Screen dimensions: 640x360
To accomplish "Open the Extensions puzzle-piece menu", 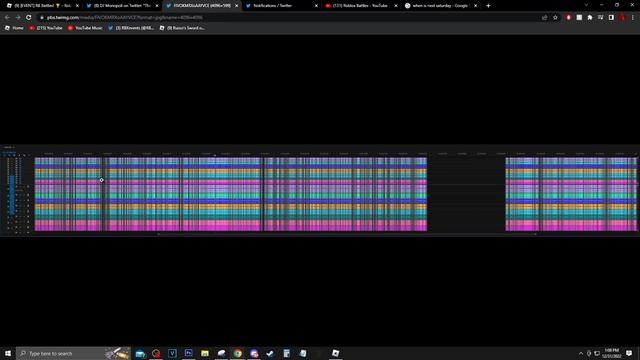I will [x=590, y=18].
